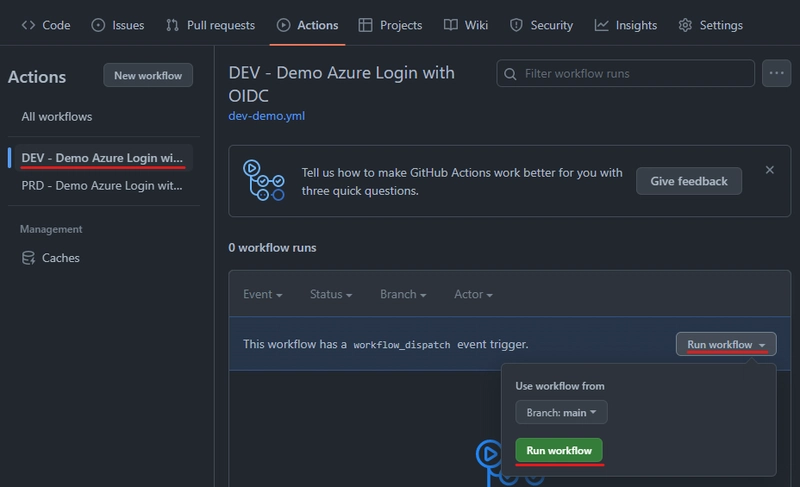Open the Wiki book icon tab
Image resolution: width=800 pixels, height=487 pixels.
(x=451, y=25)
